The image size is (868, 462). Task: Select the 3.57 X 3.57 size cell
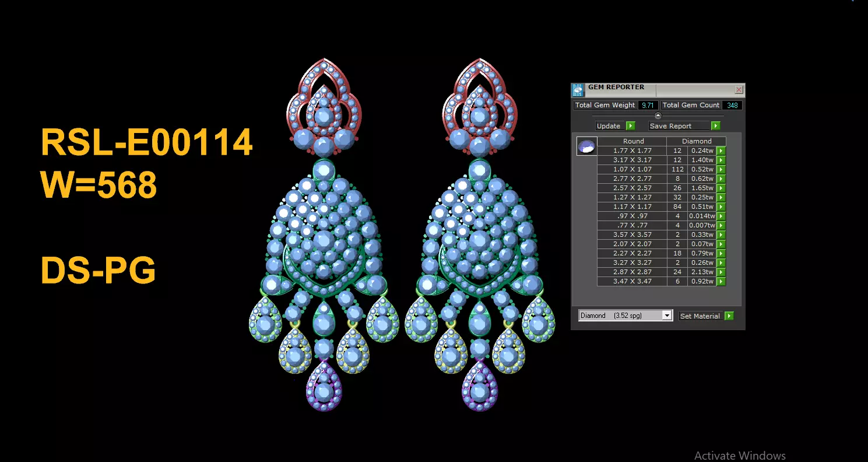click(632, 235)
